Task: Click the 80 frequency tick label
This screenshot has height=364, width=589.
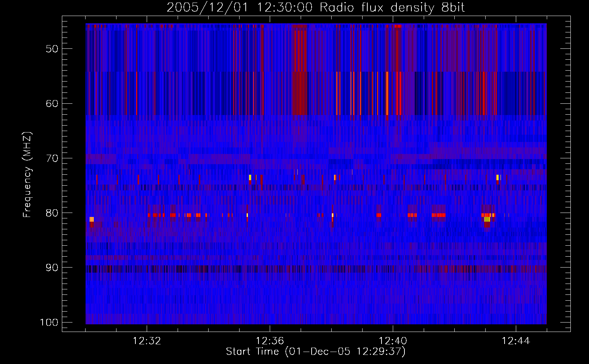Action: (x=52, y=213)
